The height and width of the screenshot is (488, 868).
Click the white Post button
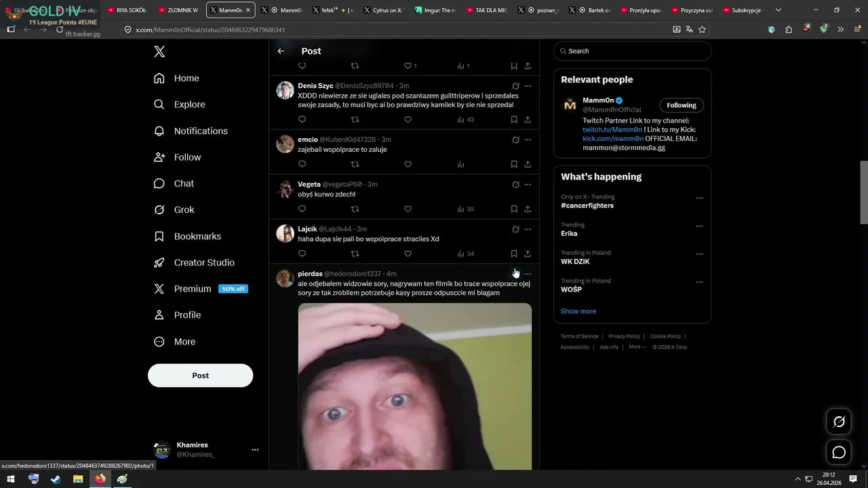pyautogui.click(x=200, y=375)
